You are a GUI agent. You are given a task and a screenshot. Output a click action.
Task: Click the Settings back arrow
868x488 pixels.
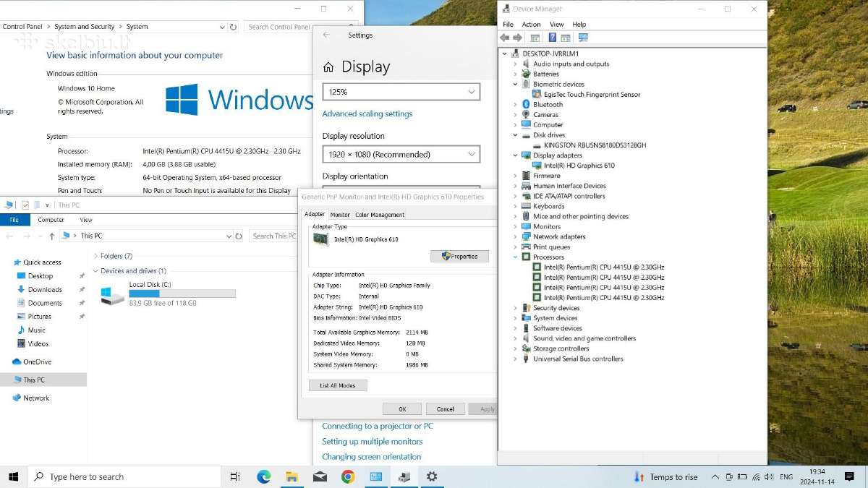[326, 35]
